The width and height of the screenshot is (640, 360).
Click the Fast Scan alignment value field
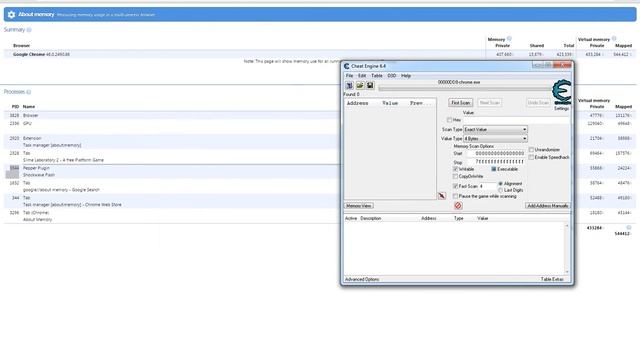pos(487,186)
